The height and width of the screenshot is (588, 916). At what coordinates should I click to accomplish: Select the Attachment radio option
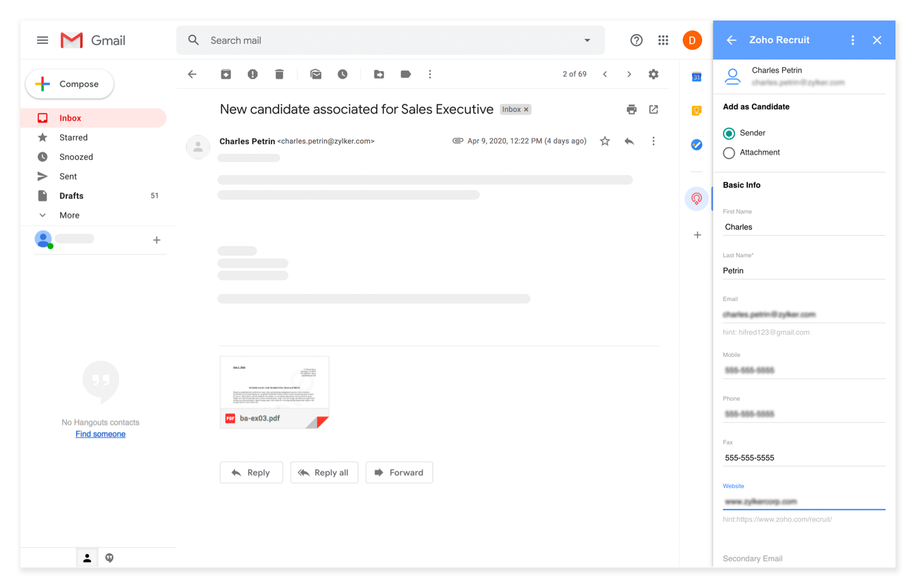click(x=729, y=153)
